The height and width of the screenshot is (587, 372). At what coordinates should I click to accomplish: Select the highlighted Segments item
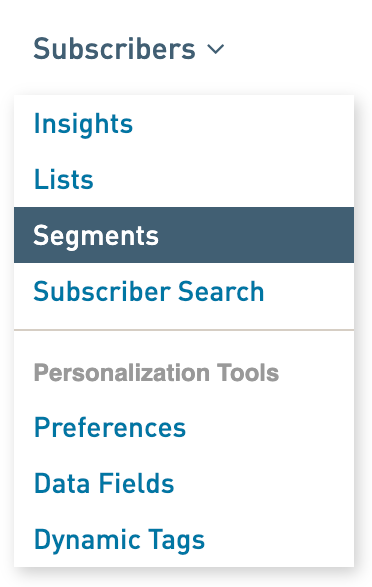(184, 235)
